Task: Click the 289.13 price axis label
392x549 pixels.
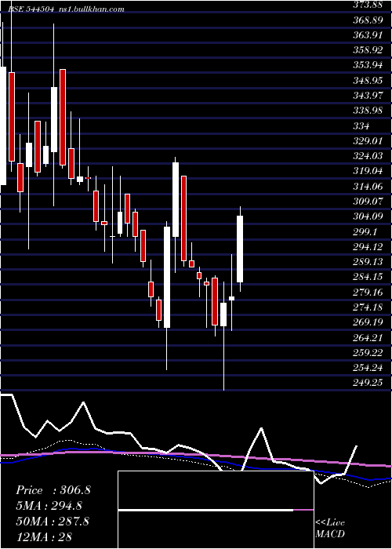Action: click(368, 262)
